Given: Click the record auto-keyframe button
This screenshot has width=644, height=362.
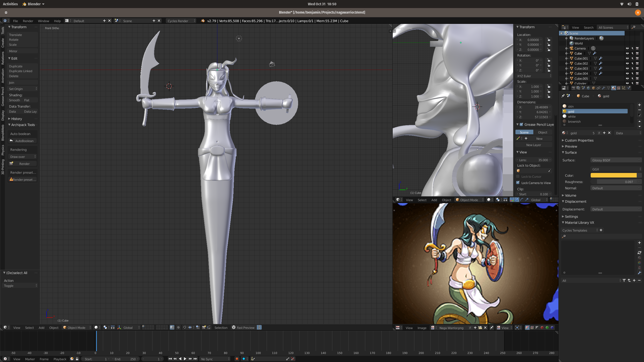Looking at the screenshot, I should tap(237, 359).
